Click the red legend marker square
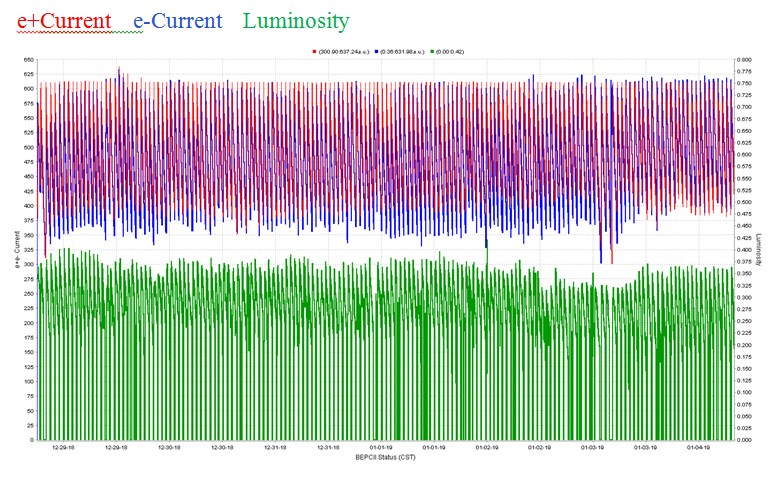784x482 pixels. click(x=314, y=51)
